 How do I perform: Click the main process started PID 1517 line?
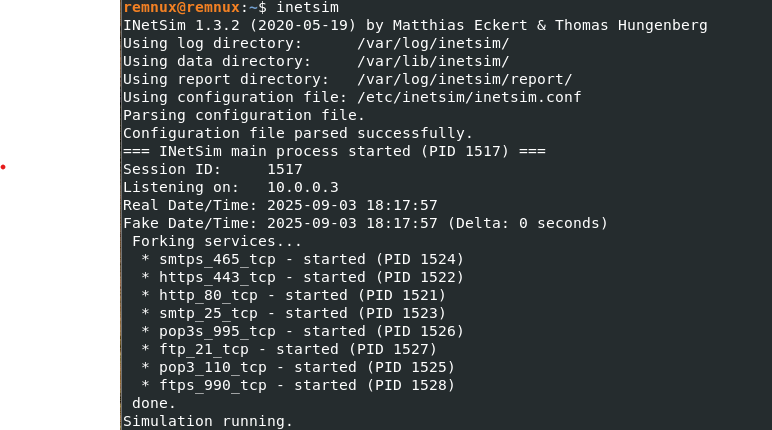point(334,151)
